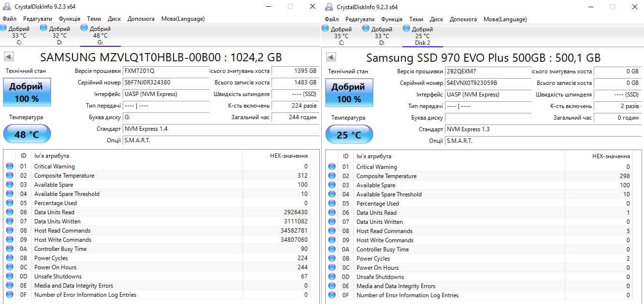This screenshot has height=304, width=644.
Task: Click status orb for Power Cycles in right list
Action: (332, 259)
